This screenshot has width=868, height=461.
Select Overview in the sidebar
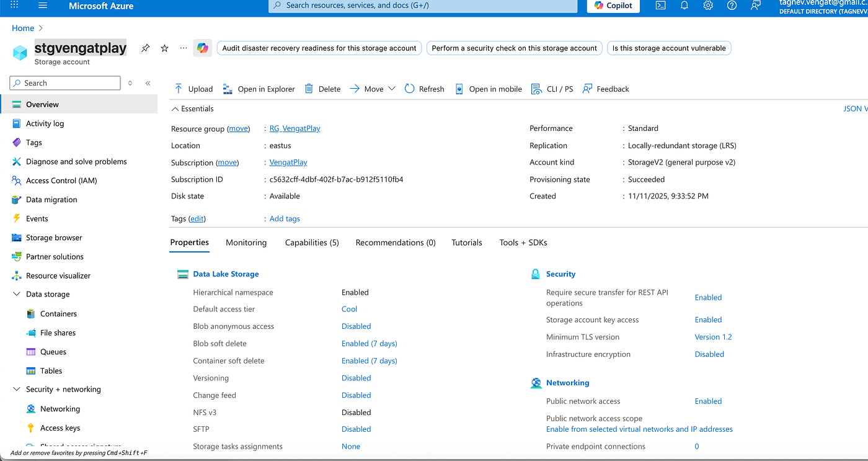[x=79, y=104]
